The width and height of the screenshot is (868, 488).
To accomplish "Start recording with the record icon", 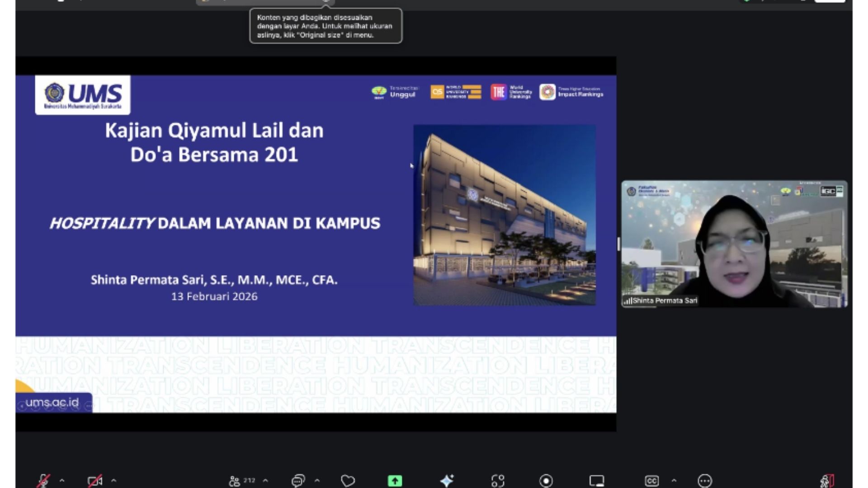I will tap(546, 481).
